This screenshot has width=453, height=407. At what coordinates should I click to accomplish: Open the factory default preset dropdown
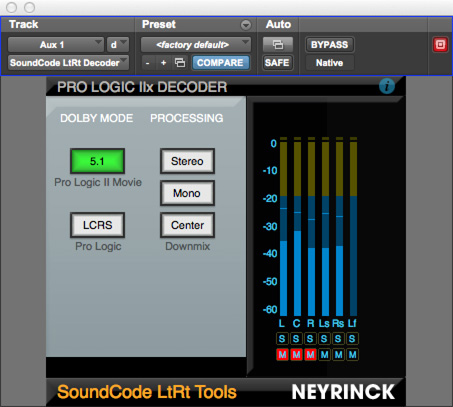pyautogui.click(x=196, y=45)
